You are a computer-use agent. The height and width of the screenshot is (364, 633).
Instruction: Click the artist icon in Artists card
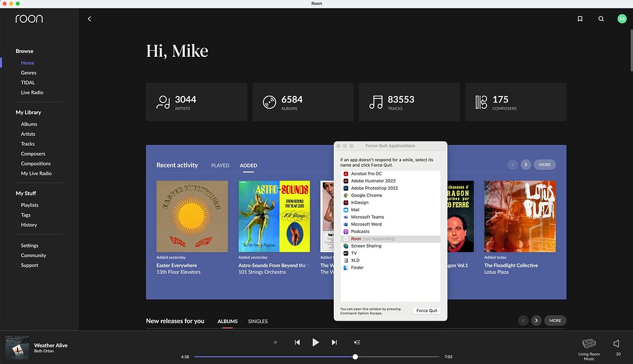click(x=163, y=102)
